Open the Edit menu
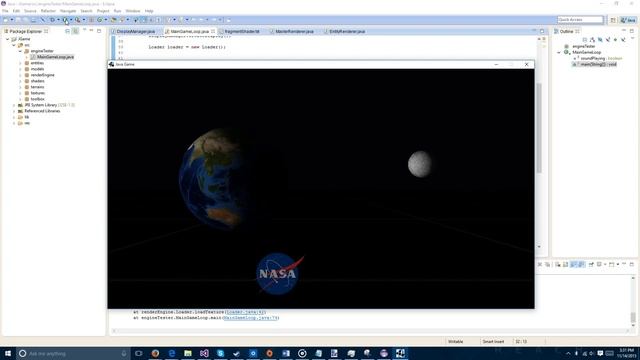Image resolution: width=640 pixels, height=360 pixels. point(16,11)
